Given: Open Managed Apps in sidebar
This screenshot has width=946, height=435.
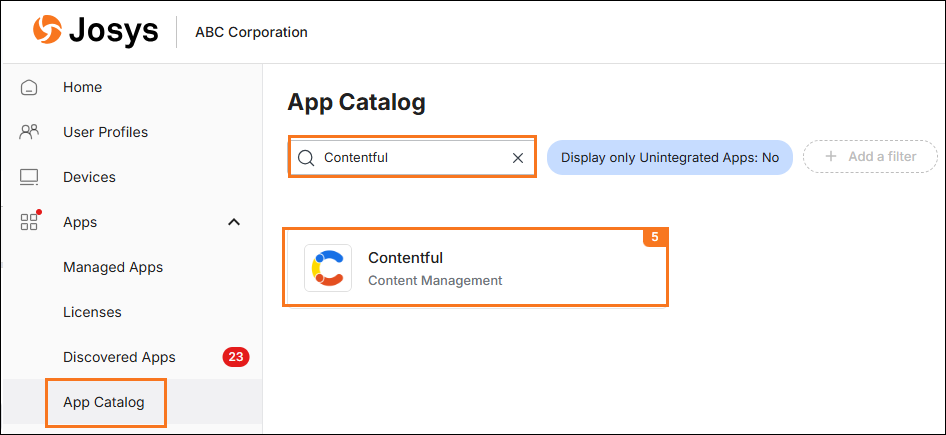Looking at the screenshot, I should tap(113, 267).
